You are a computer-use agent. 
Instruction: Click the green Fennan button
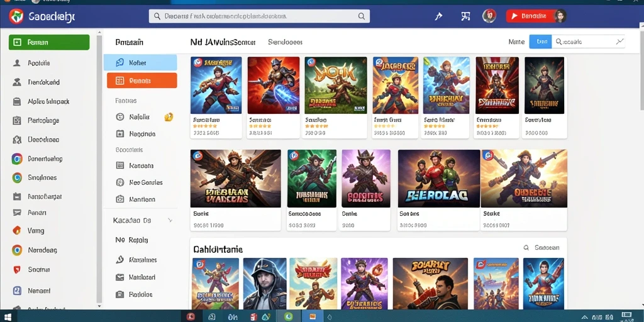tap(49, 42)
